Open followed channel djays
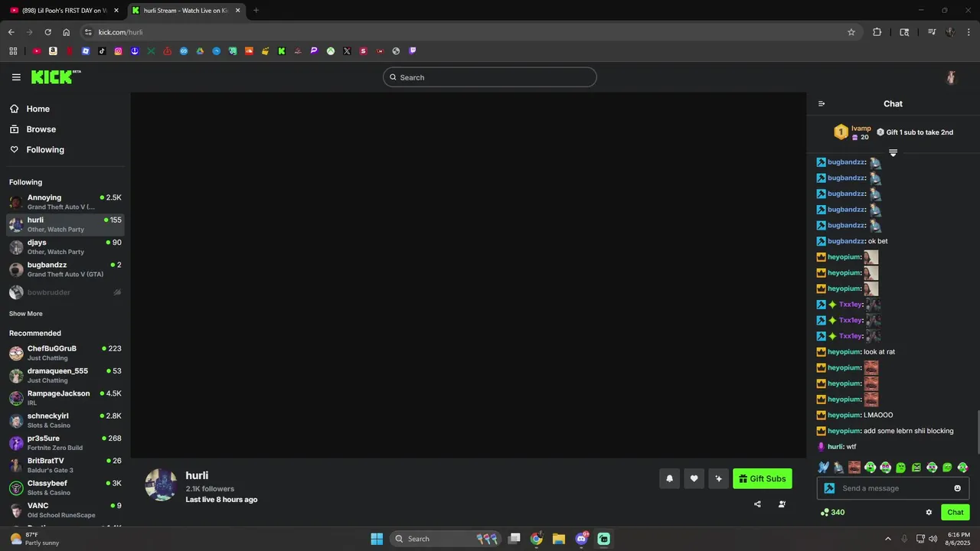 (65, 246)
